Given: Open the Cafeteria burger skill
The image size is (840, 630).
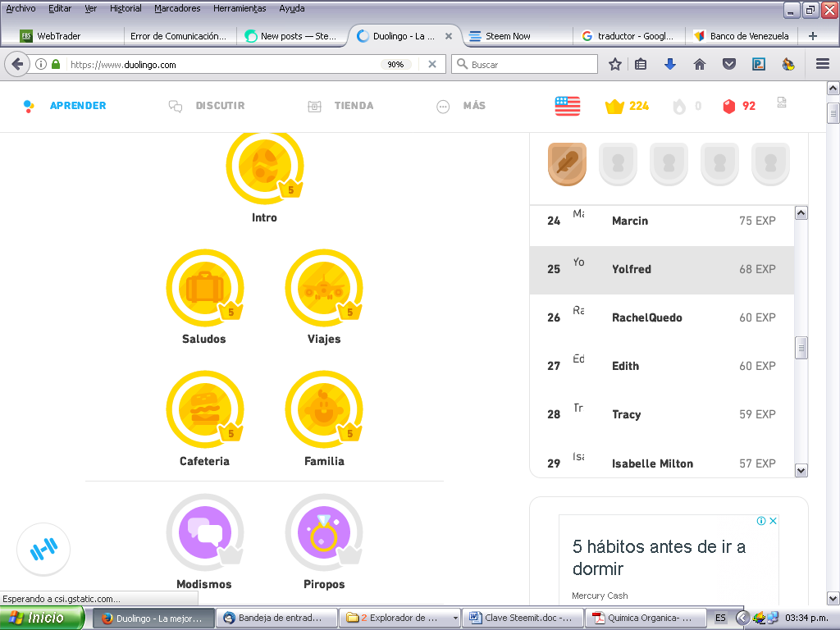Looking at the screenshot, I should (204, 409).
